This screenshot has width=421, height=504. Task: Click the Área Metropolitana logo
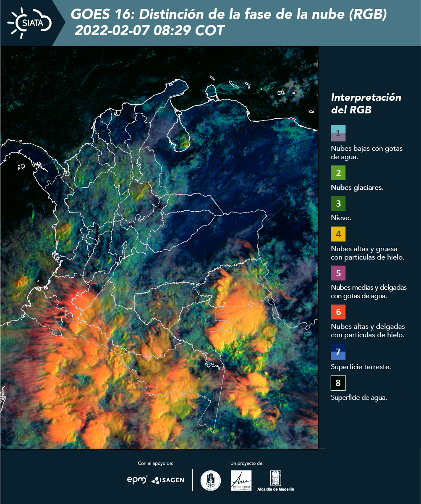point(242,480)
